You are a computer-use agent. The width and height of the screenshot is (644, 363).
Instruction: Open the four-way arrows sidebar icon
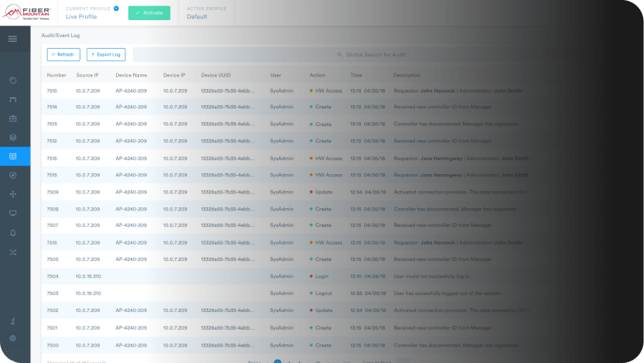12,194
